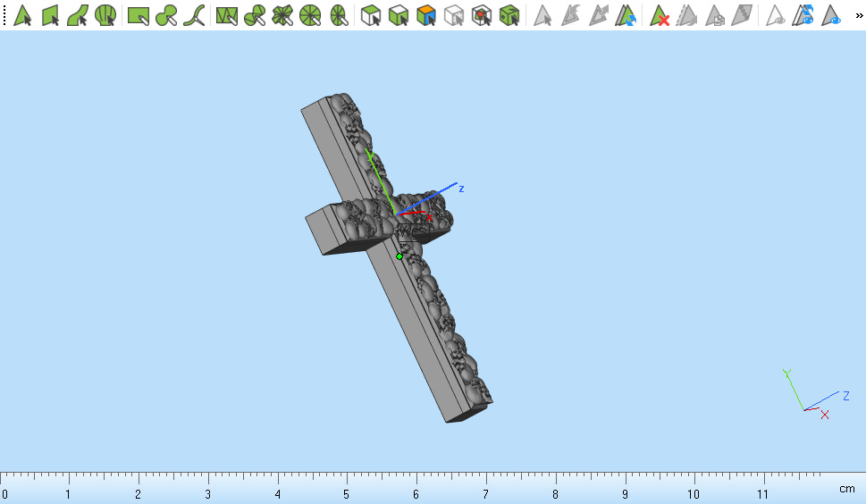Click the separate marked triangles icon
The image size is (866, 504).
click(x=686, y=15)
